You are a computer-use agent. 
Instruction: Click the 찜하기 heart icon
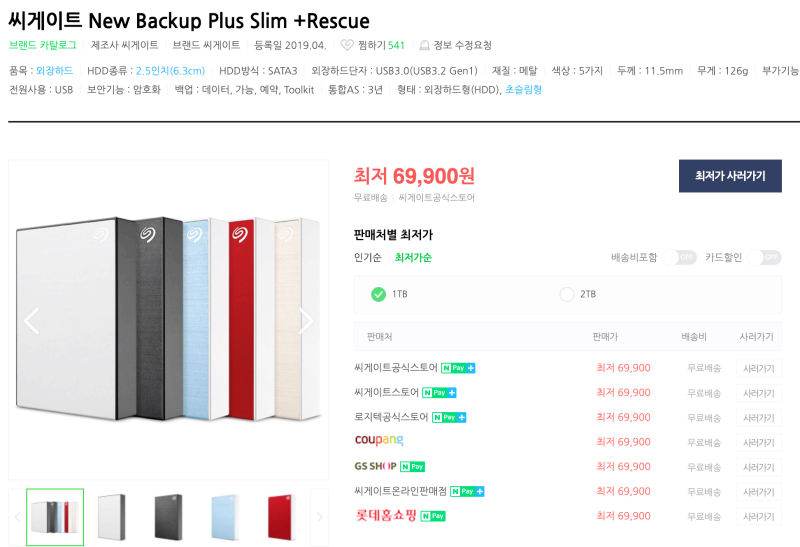[x=347, y=45]
